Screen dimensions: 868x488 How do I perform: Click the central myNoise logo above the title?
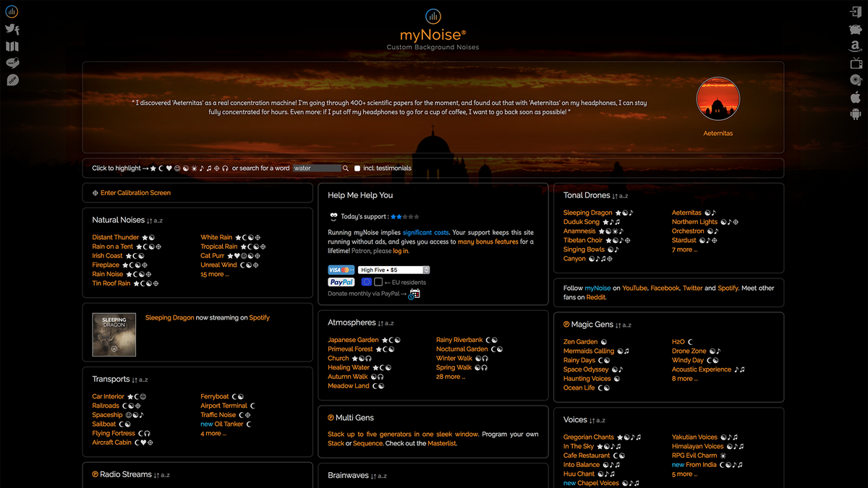tap(433, 16)
